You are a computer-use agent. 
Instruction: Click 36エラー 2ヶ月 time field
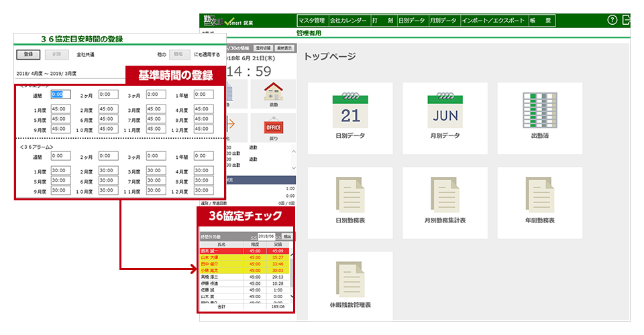click(x=109, y=94)
